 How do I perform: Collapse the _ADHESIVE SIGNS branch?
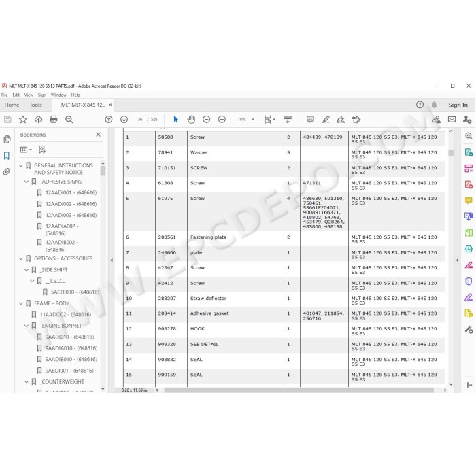[27, 182]
